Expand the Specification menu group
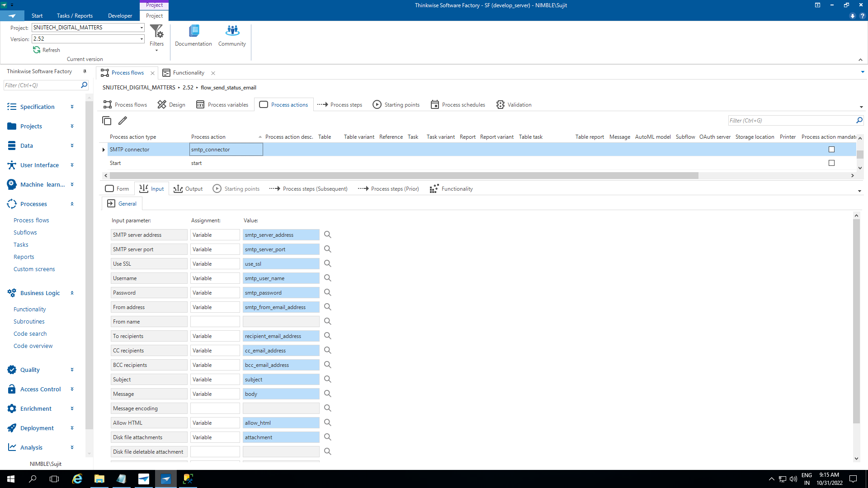The image size is (868, 488). (x=42, y=107)
